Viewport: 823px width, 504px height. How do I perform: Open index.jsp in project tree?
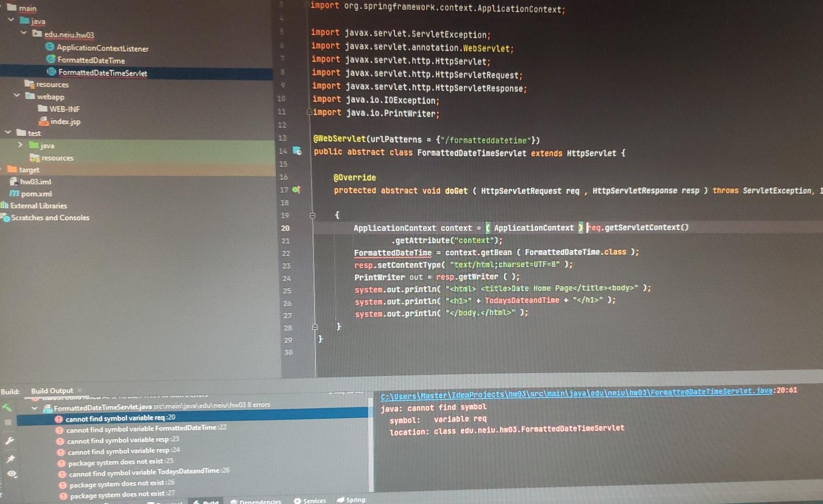pyautogui.click(x=65, y=122)
